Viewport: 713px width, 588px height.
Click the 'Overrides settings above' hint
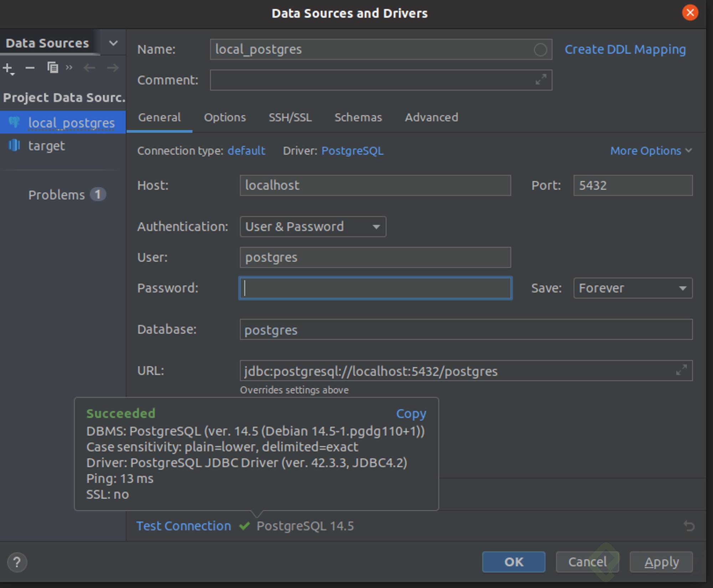(294, 390)
